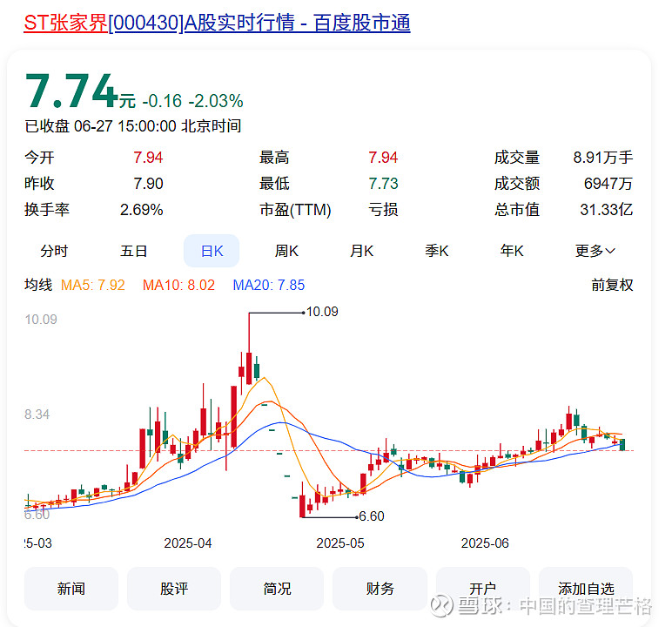The image size is (672, 627).
Task: Click the 换手率 value 2.69%
Action: [141, 210]
